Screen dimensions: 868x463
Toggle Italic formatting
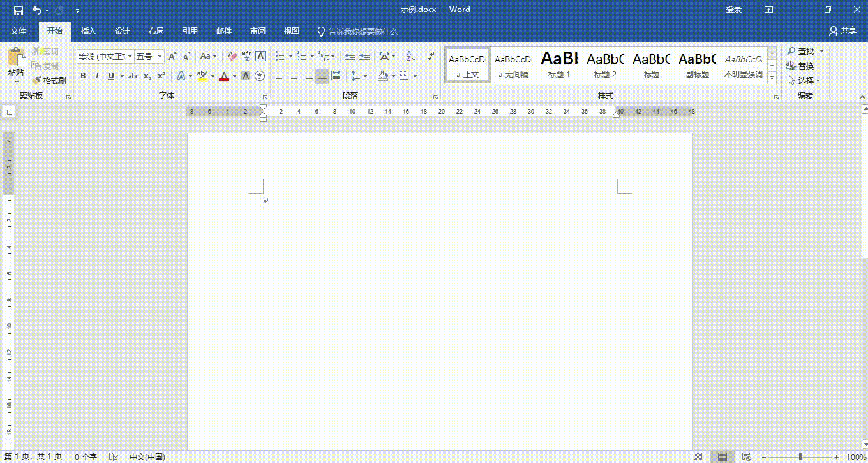pos(97,76)
